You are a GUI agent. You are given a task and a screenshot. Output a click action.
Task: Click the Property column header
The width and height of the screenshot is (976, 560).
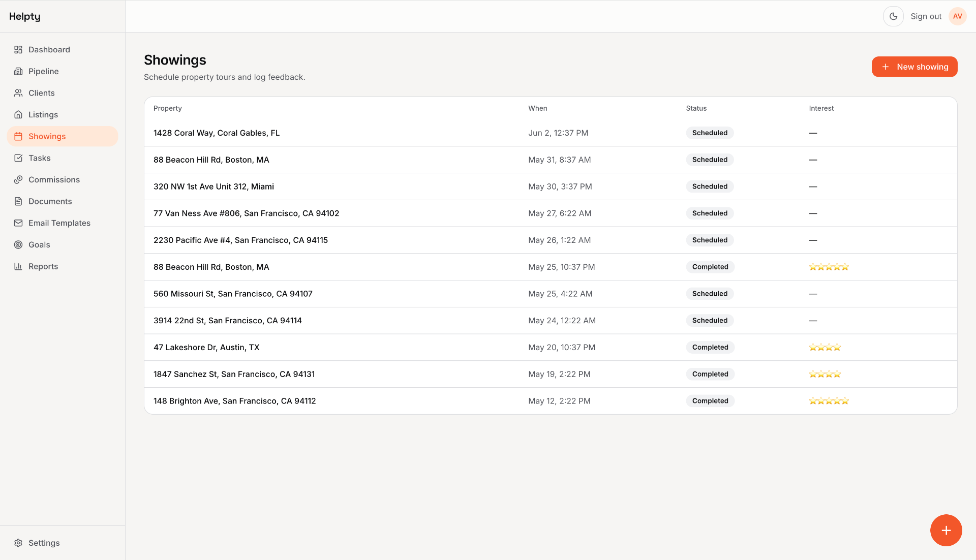pos(168,109)
